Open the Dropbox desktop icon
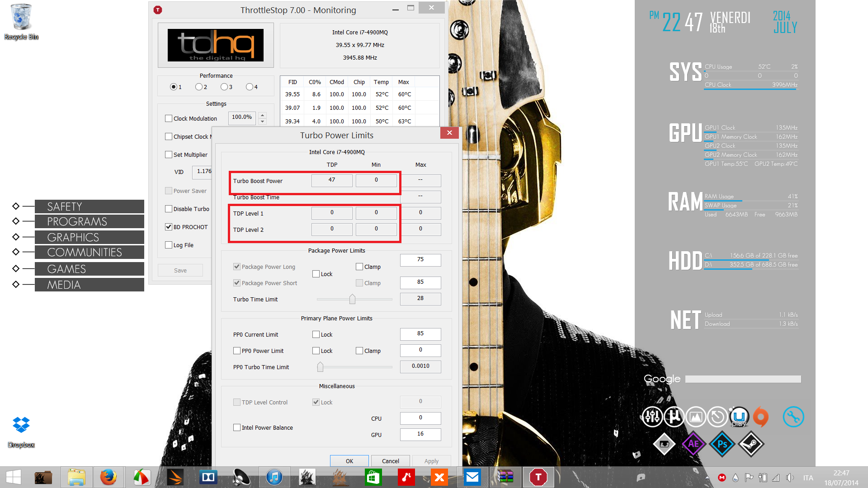Viewport: 868px width, 488px height. pyautogui.click(x=21, y=432)
